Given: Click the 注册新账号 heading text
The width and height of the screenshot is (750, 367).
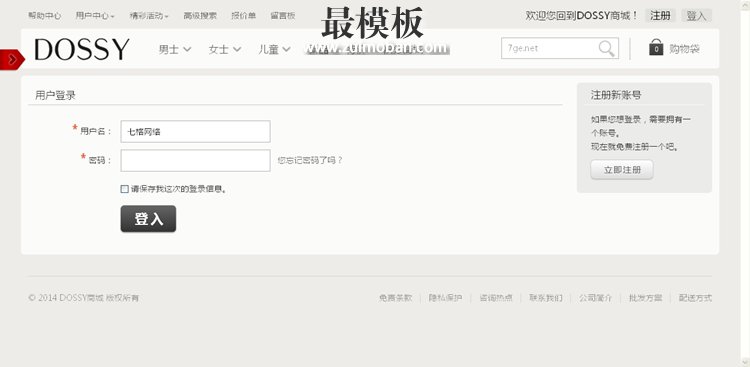Looking at the screenshot, I should pos(616,95).
